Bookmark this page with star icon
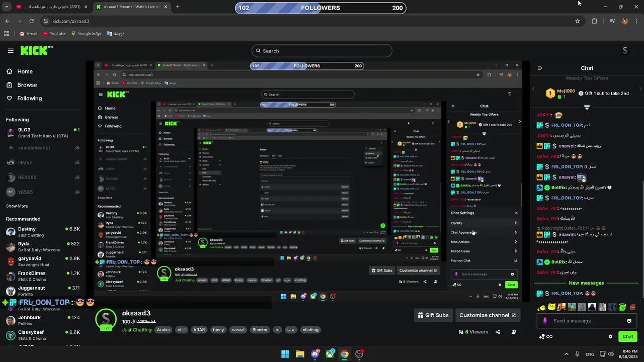 (x=578, y=21)
